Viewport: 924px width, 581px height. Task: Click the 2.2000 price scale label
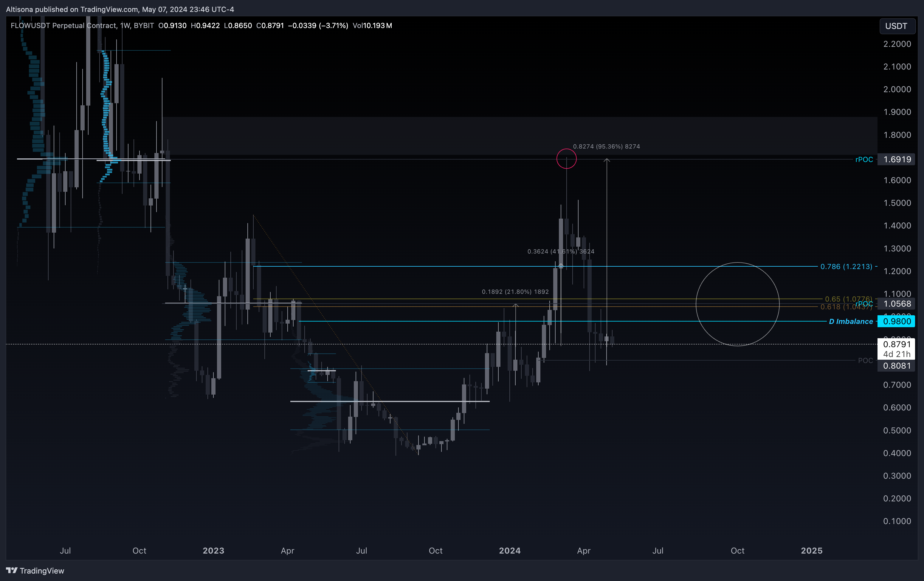897,44
